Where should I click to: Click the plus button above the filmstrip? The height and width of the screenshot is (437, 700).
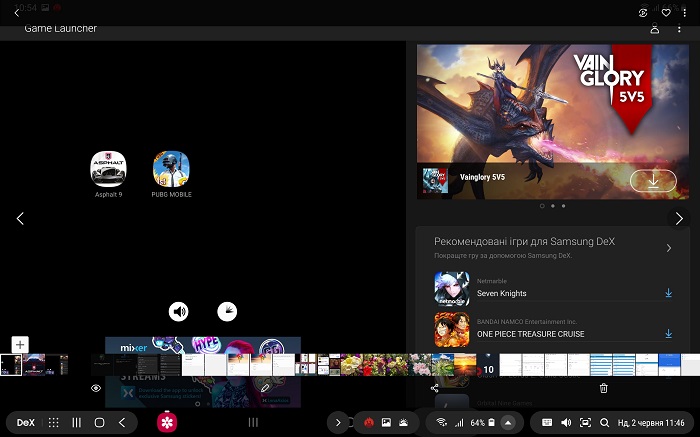click(20, 345)
